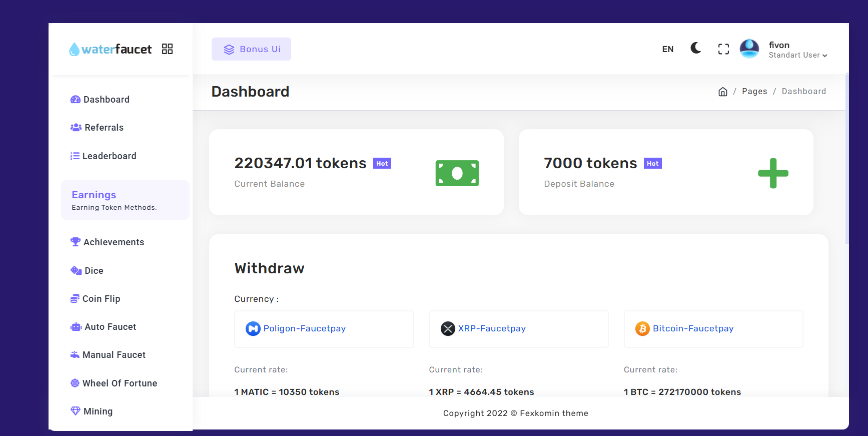Screen dimensions: 868x436
Task: Click the user avatar picture
Action: (x=749, y=49)
